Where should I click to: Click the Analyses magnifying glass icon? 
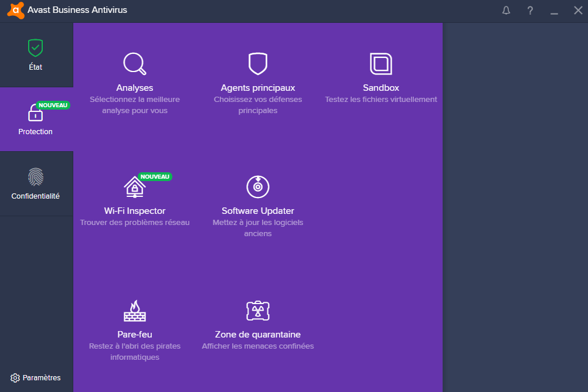coord(134,64)
